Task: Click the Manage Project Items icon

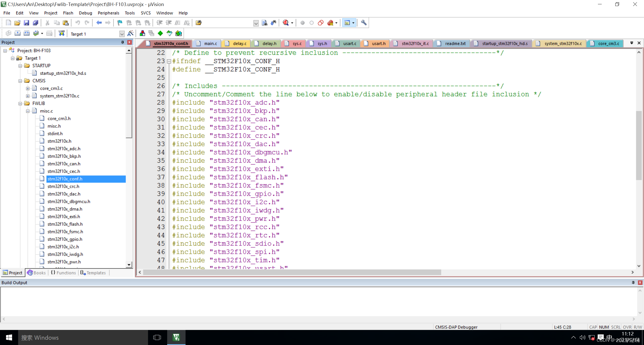Action: pyautogui.click(x=142, y=33)
